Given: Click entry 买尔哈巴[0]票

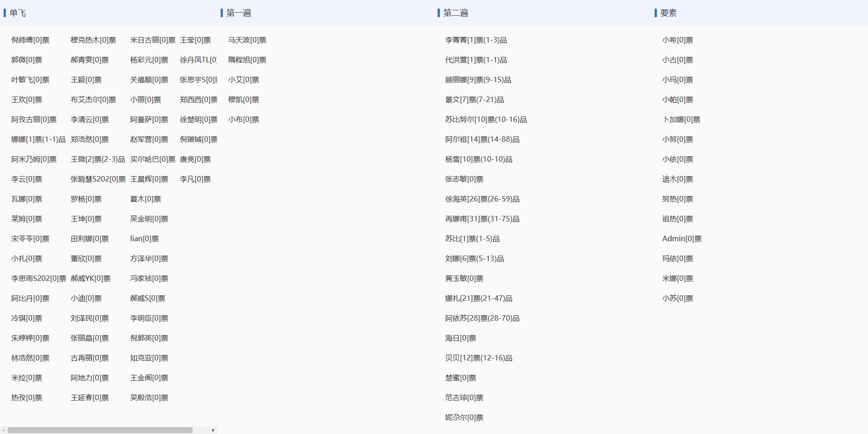Looking at the screenshot, I should tap(153, 159).
